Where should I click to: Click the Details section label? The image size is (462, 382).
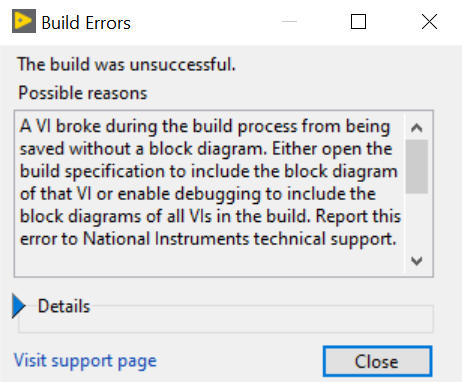tap(64, 306)
